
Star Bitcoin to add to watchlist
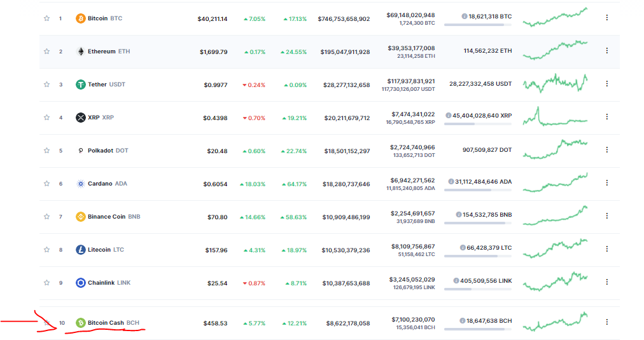[47, 18]
